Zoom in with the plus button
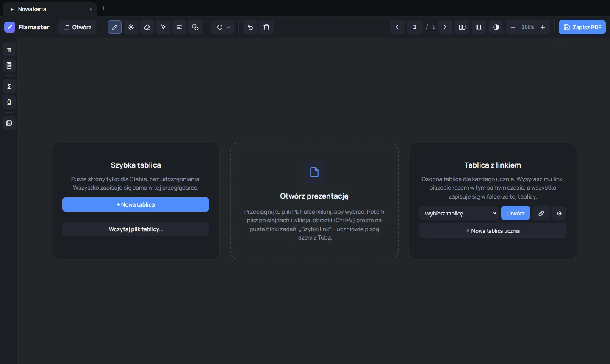 543,27
